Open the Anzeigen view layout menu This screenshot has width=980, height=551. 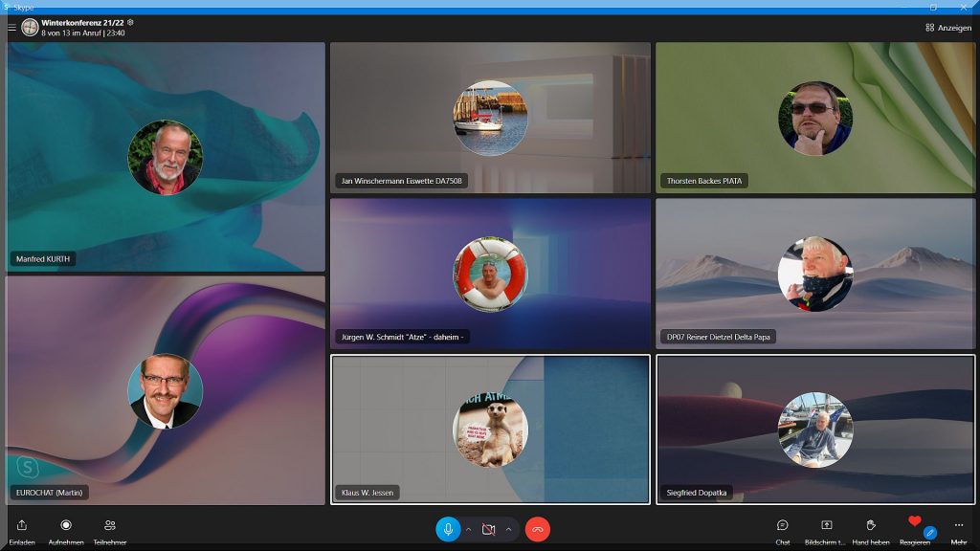point(947,28)
